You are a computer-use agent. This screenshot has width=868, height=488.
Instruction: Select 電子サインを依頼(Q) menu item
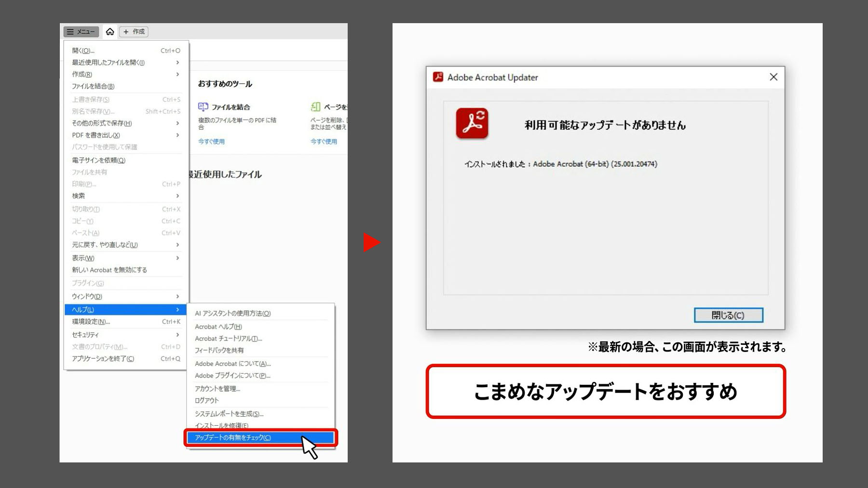pyautogui.click(x=125, y=160)
